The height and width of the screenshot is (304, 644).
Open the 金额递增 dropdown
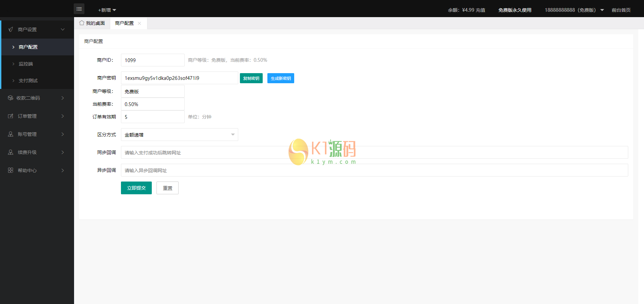pos(179,134)
